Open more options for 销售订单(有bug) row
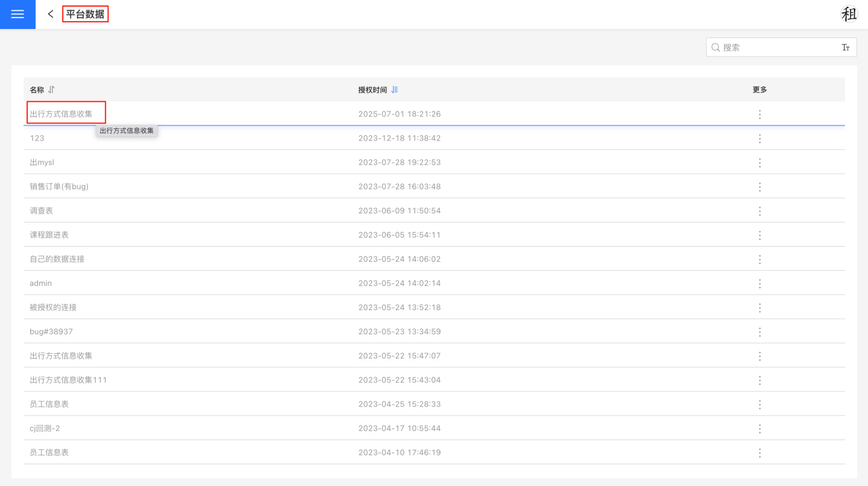 tap(759, 187)
